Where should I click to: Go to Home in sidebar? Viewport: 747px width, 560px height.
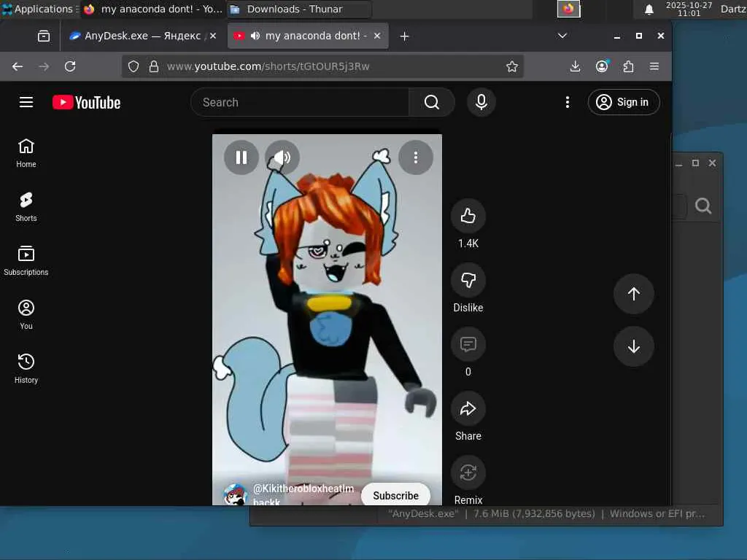tap(26, 153)
